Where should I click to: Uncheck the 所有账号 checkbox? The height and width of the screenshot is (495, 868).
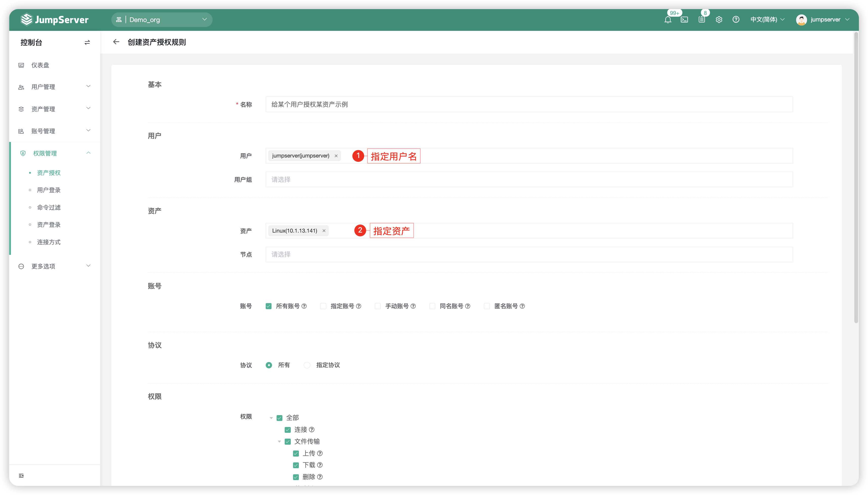pyautogui.click(x=269, y=306)
